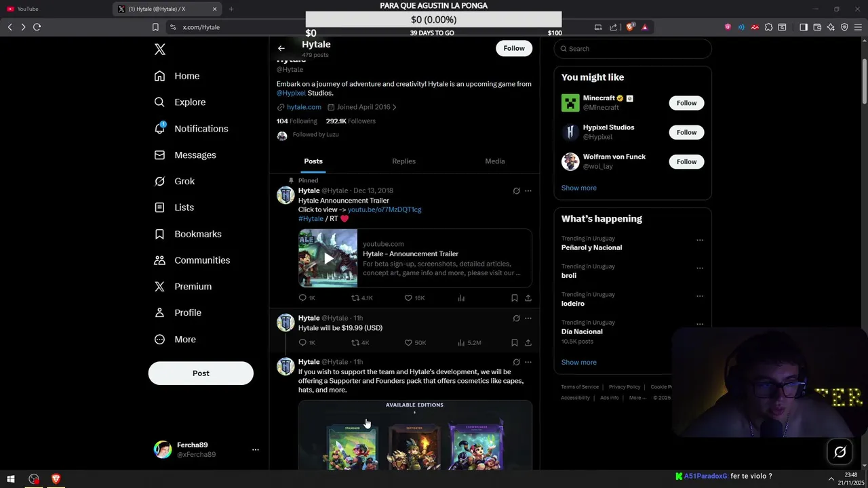Click the X search field

633,49
